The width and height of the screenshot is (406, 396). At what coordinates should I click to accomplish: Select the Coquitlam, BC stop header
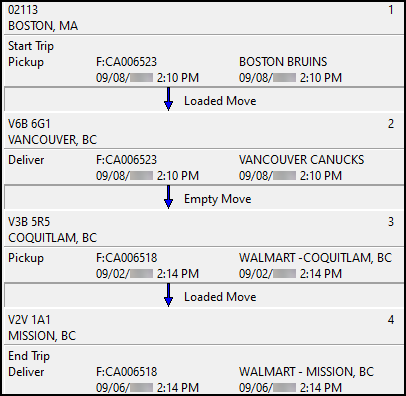point(203,230)
